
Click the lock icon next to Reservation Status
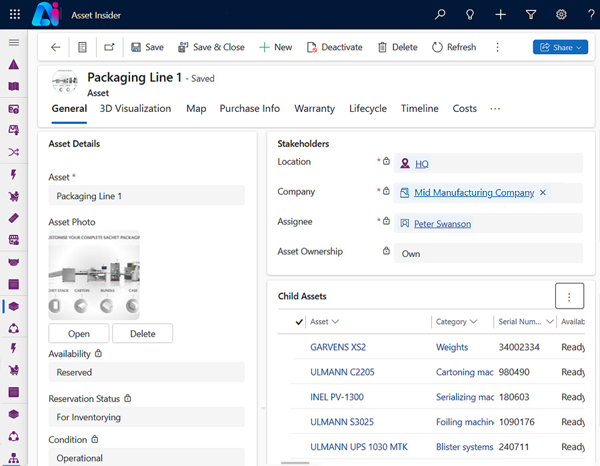coord(128,398)
